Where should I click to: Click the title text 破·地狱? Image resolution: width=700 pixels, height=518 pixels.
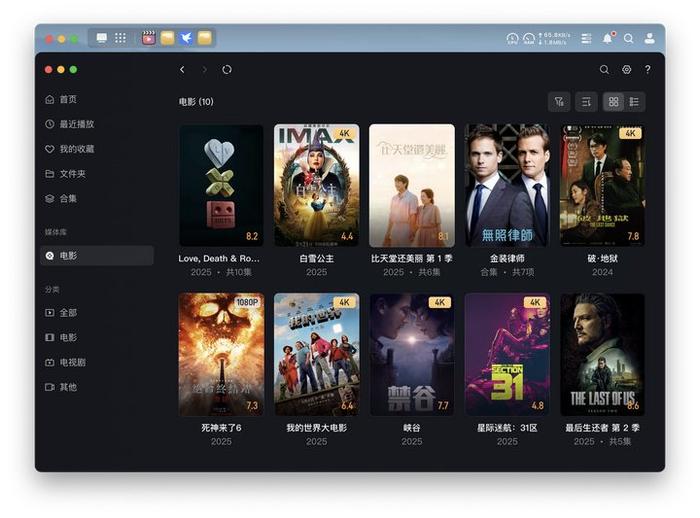point(602,259)
